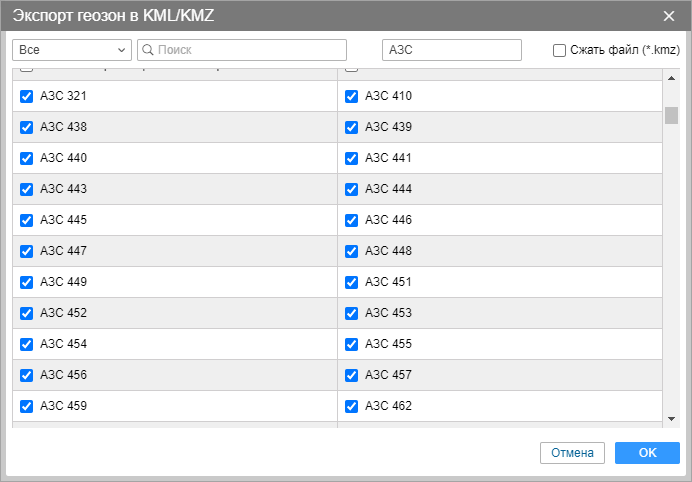692x482 pixels.
Task: Toggle the АЗС 452 checkbox
Action: tap(27, 313)
